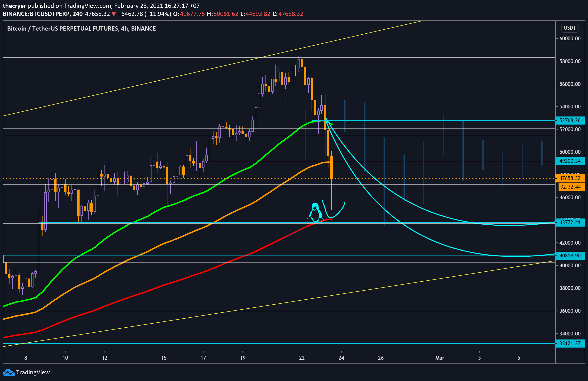588x381 pixels.
Task: Click the 52768.26 price label
Action: 570,121
